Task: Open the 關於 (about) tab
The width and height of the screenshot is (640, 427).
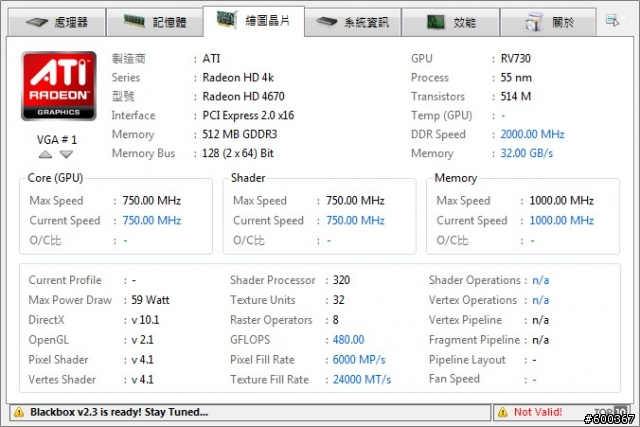Action: pyautogui.click(x=548, y=22)
